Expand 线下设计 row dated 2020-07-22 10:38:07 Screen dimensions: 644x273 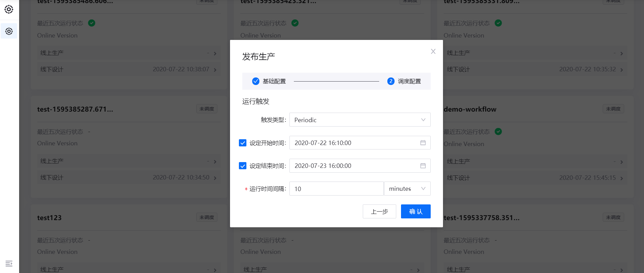(x=129, y=69)
